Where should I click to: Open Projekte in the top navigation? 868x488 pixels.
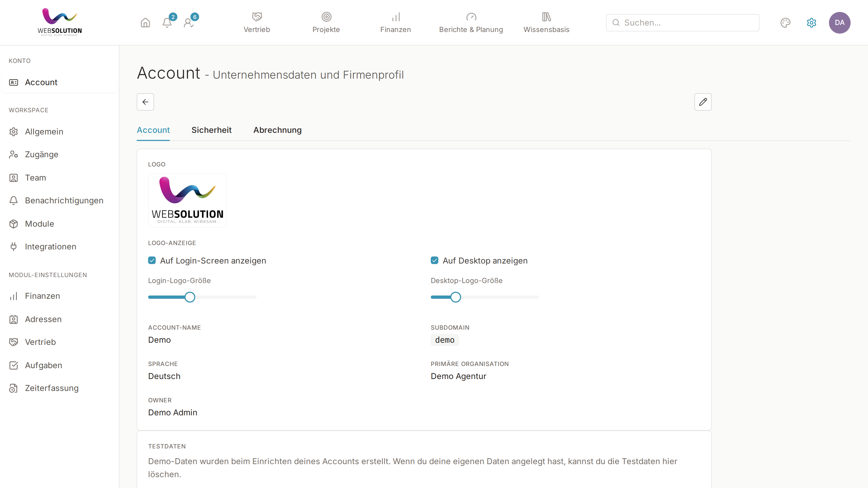tap(326, 23)
